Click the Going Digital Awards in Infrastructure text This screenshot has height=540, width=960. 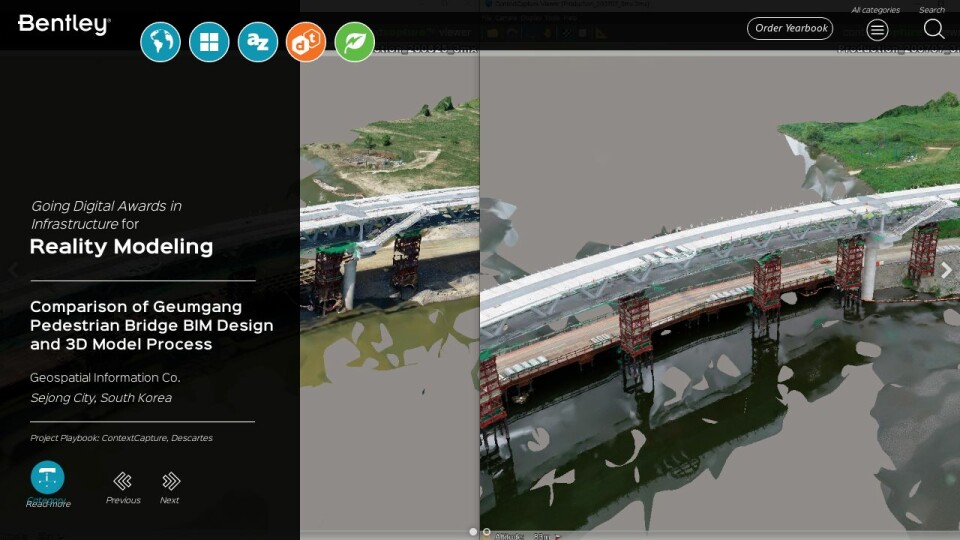tap(106, 215)
